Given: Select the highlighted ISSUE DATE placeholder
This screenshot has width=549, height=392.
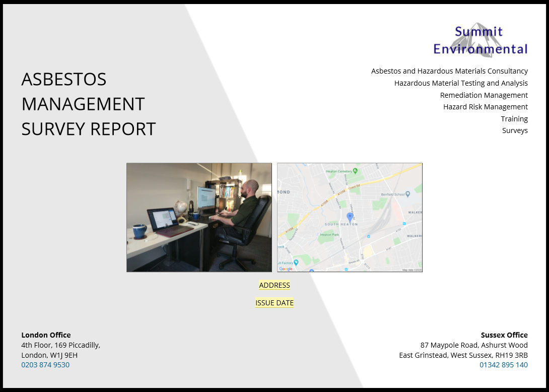Looking at the screenshot, I should [274, 303].
